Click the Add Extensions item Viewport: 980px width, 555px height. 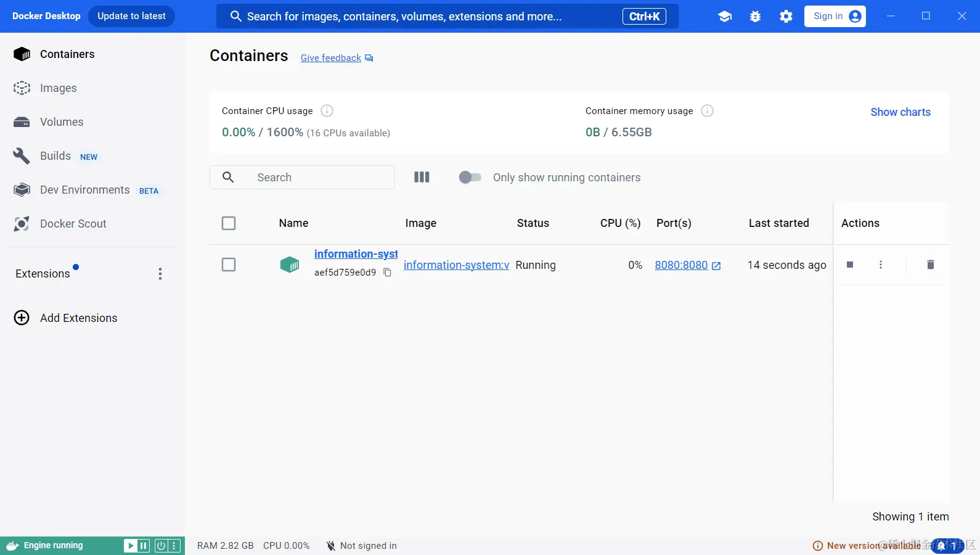(x=66, y=318)
